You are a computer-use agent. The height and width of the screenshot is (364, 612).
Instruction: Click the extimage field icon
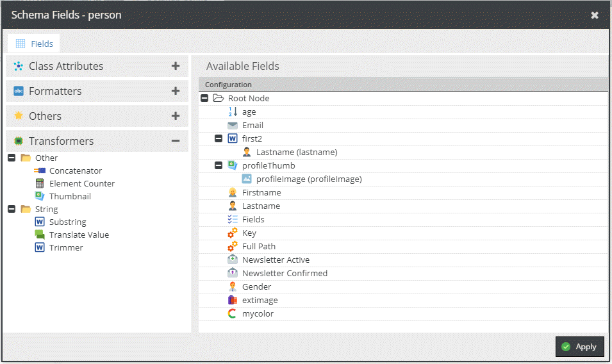(x=233, y=301)
